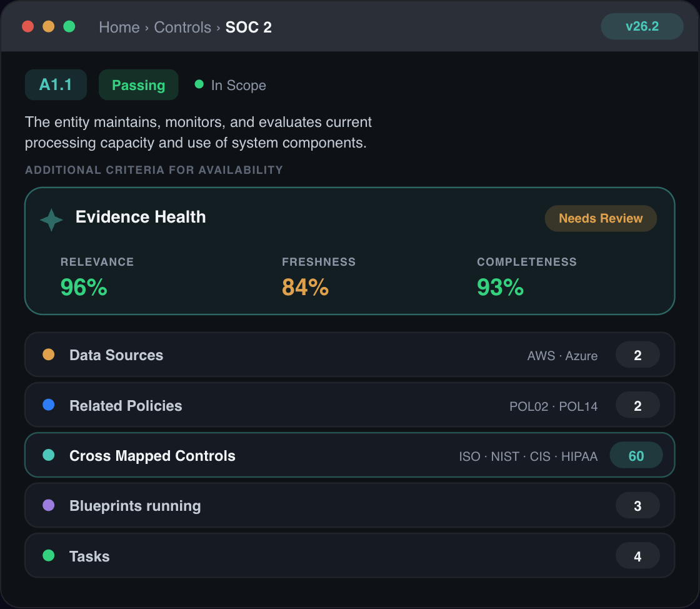
Task: Click the blue dot beside Related Policies
Action: click(49, 405)
